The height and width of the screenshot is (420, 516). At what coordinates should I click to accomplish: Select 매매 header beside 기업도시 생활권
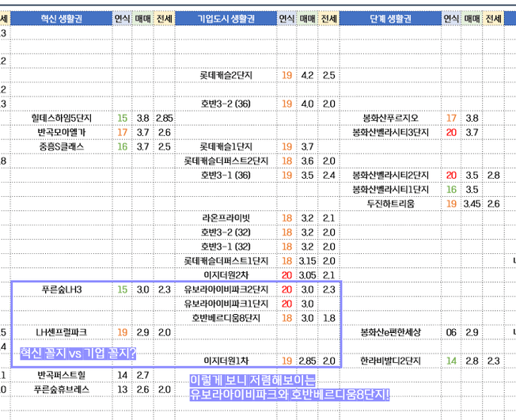tap(307, 18)
